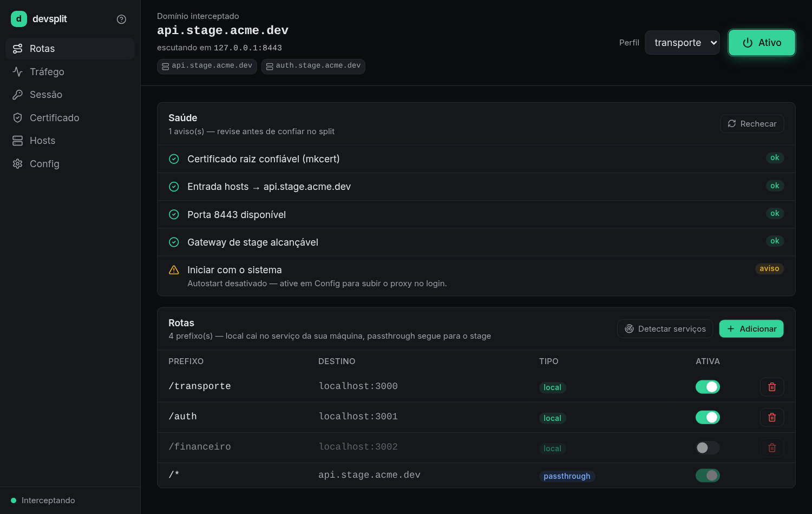Viewport: 812px width, 514px height.
Task: Click check icon beside Entrada hosts
Action: (x=174, y=187)
